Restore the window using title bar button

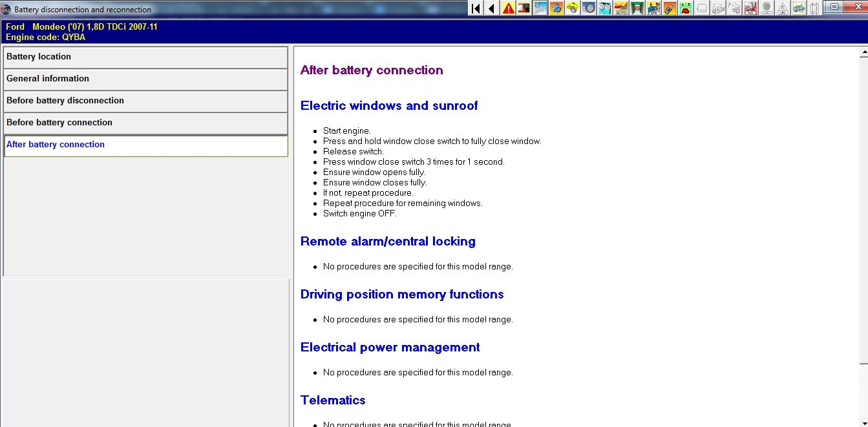[x=834, y=7]
